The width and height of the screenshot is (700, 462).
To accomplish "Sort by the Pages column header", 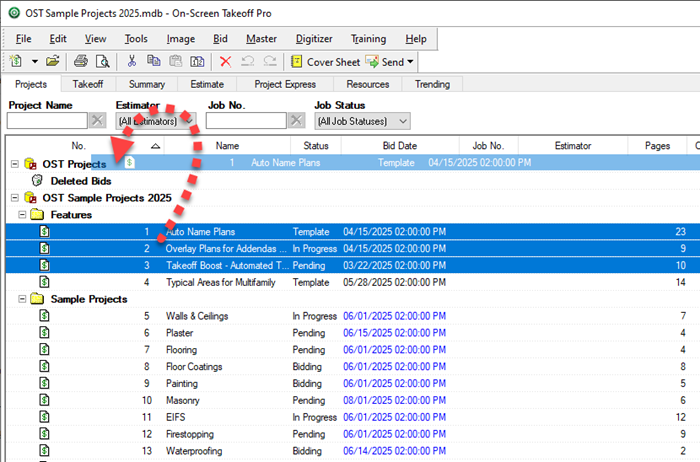I will (657, 146).
